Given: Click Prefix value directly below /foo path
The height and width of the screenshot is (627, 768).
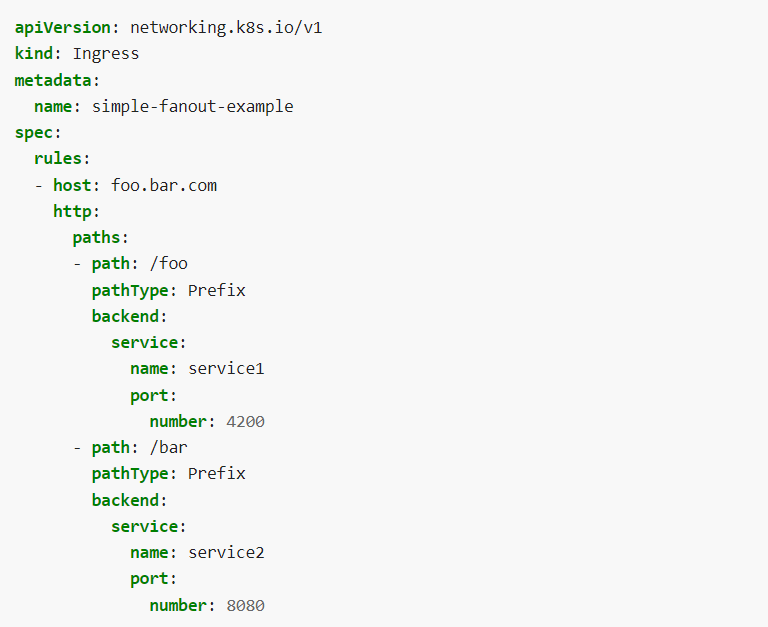Looking at the screenshot, I should click(216, 290).
